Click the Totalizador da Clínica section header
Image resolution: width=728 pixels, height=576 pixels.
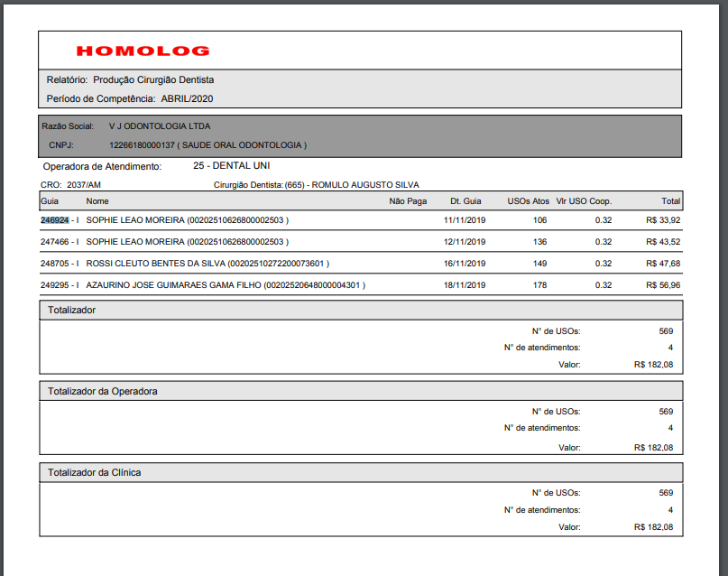pos(94,472)
